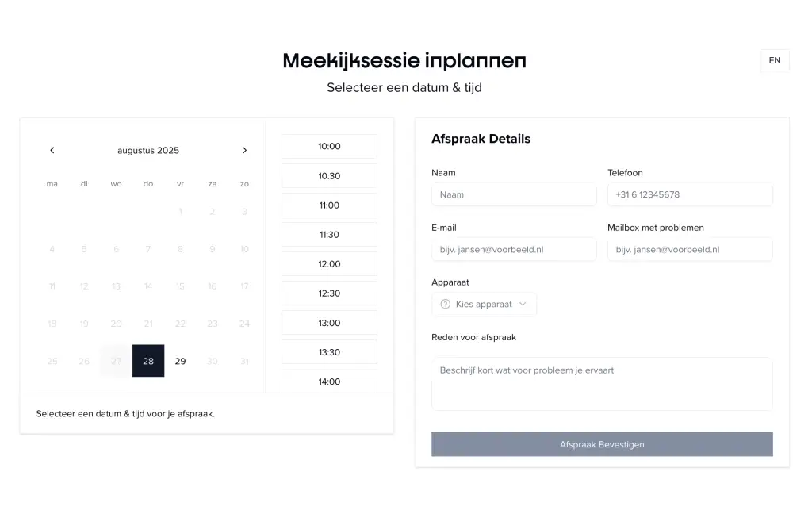This screenshot has height=514, width=812.
Task: Pick August 29 in calendar
Action: (180, 361)
